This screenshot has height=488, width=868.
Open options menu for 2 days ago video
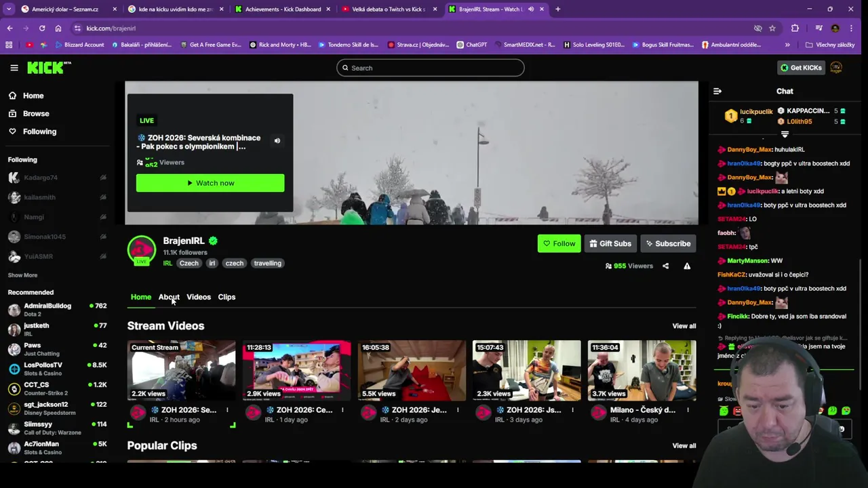click(458, 410)
